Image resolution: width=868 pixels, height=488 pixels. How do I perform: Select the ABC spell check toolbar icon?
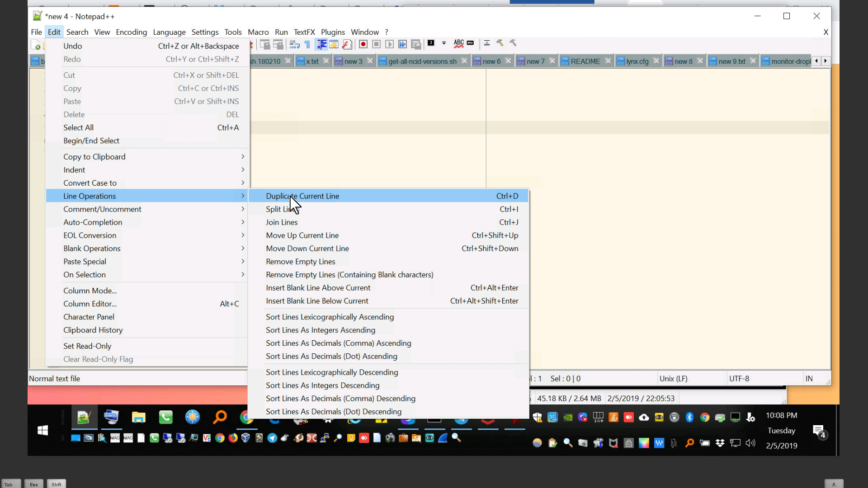459,43
